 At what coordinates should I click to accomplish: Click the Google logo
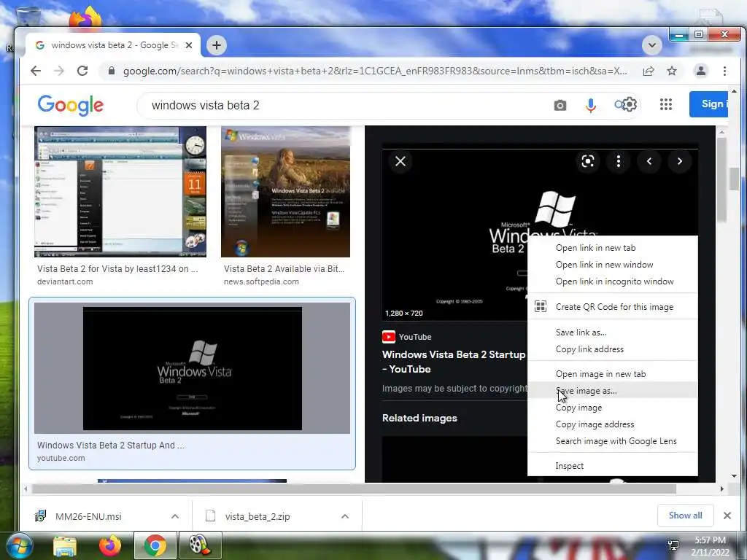(x=71, y=105)
